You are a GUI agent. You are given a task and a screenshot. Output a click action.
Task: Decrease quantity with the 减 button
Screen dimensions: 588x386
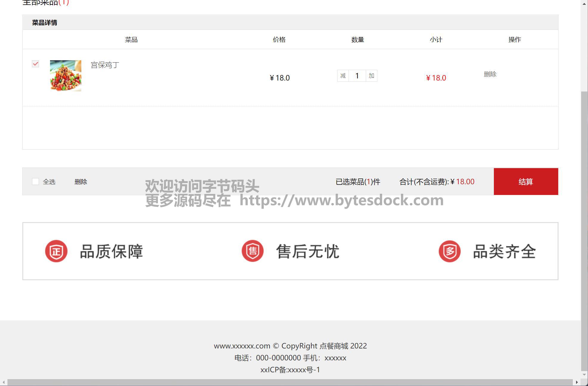343,76
